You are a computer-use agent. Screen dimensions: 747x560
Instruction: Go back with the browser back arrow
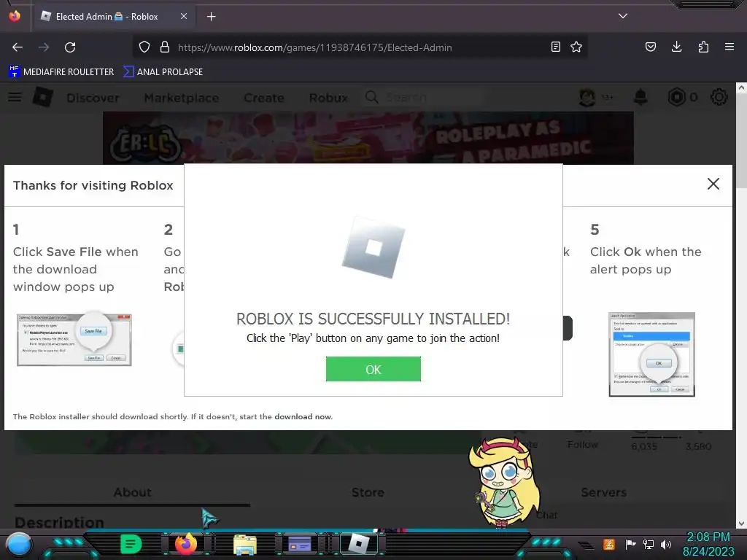pos(18,47)
